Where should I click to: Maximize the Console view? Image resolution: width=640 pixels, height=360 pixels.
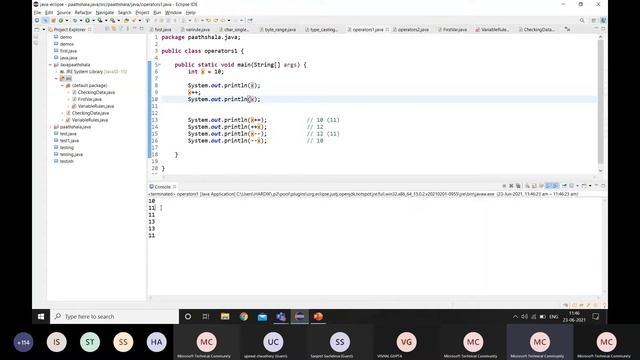tap(603, 186)
